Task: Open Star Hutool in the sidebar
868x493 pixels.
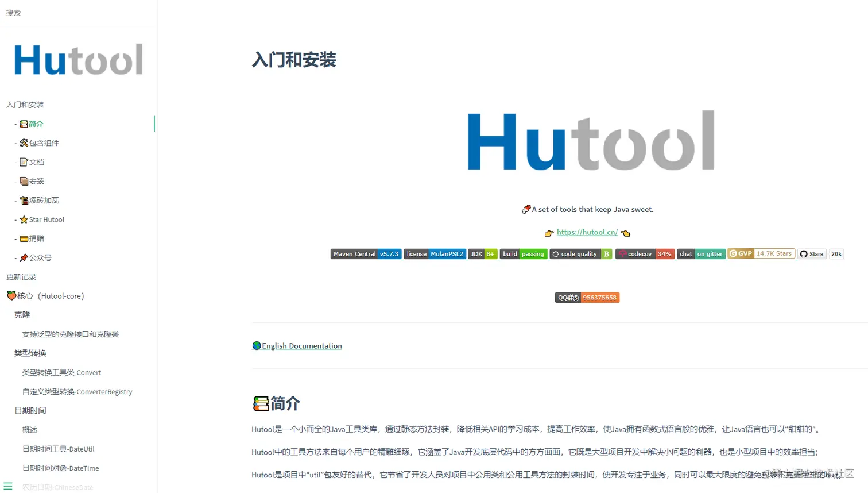Action: tap(46, 219)
